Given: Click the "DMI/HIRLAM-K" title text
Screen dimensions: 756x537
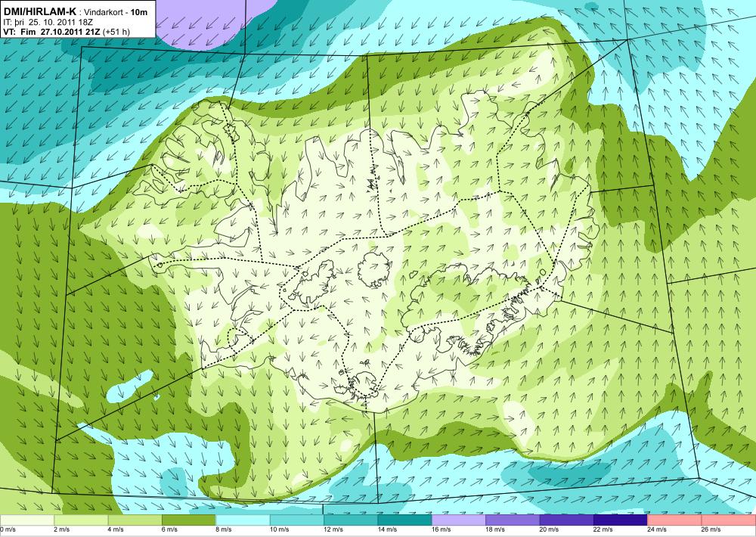Looking at the screenshot, I should click(x=39, y=12).
